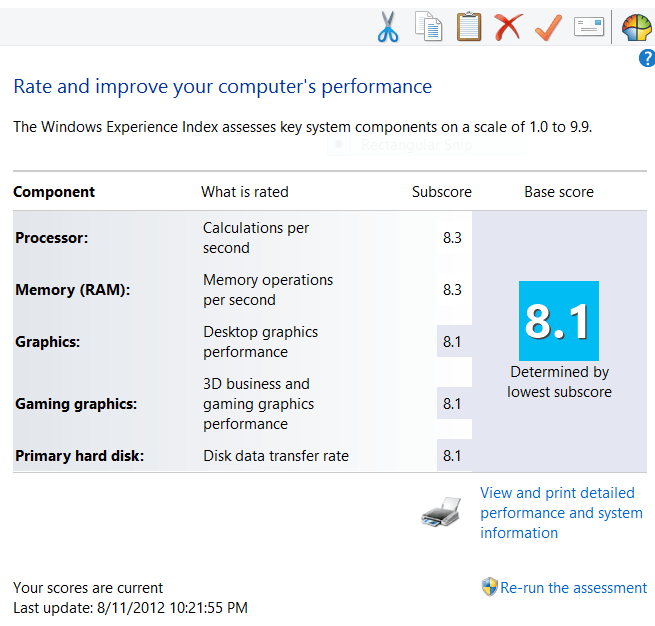The image size is (655, 626).
Task: Select the Primary hard disk subscore 8.1
Action: [x=452, y=456]
